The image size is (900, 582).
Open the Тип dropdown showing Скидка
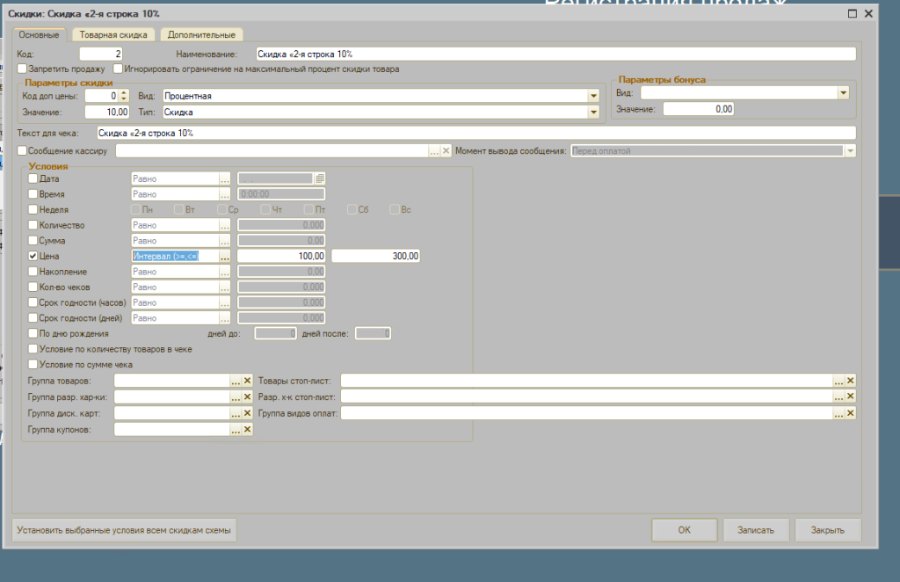[593, 112]
